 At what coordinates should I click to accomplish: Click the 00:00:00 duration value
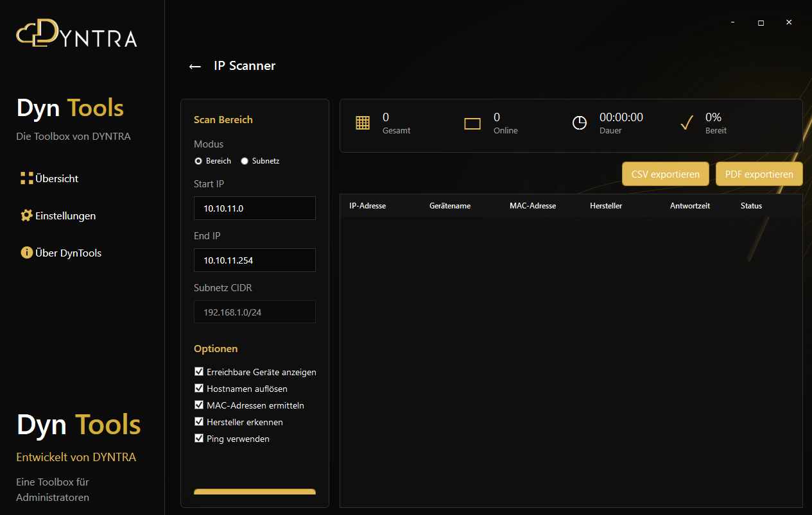(621, 117)
